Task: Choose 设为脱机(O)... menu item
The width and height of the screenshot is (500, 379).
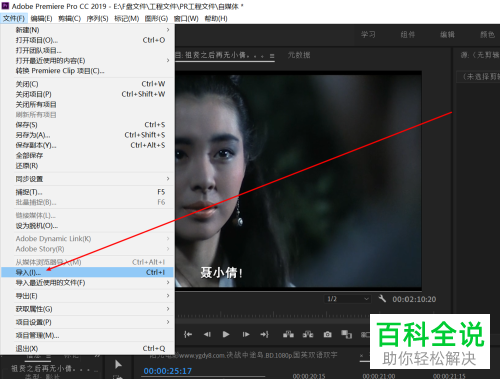Action: pos(87,226)
